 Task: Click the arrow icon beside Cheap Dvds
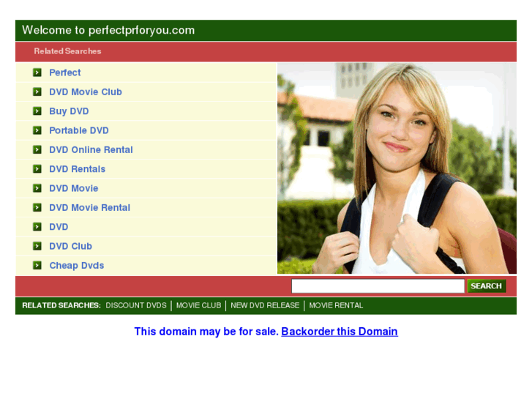[x=37, y=265]
